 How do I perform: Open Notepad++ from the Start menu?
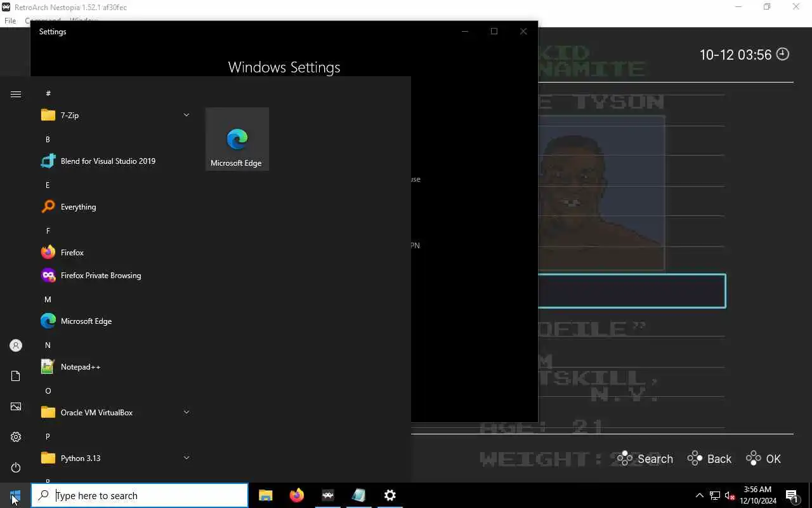click(x=115, y=366)
